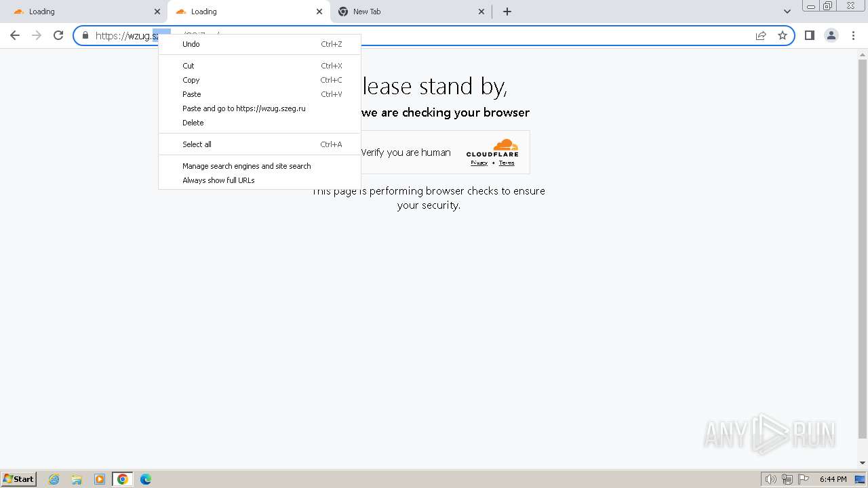Click the page vertical scrollbar
Image resolution: width=868 pixels, height=488 pixels.
[x=863, y=247]
